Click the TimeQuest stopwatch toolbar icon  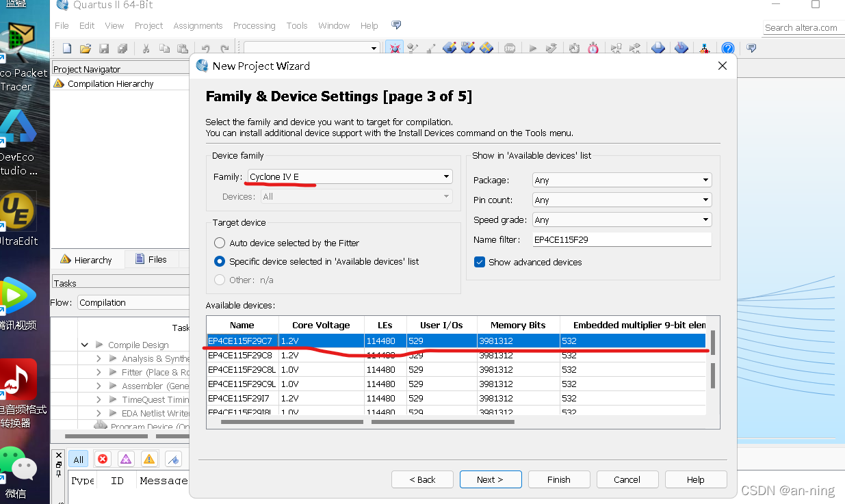[x=593, y=48]
